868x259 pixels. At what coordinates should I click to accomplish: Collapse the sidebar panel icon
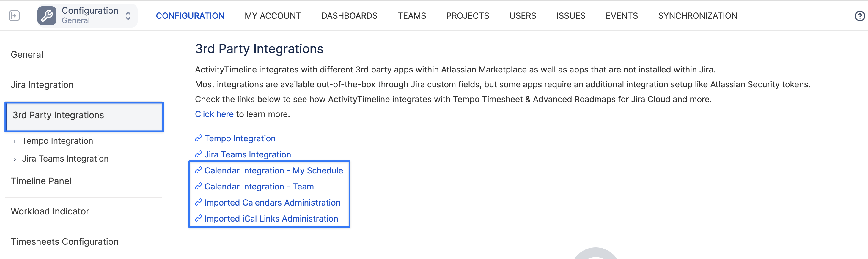click(14, 16)
